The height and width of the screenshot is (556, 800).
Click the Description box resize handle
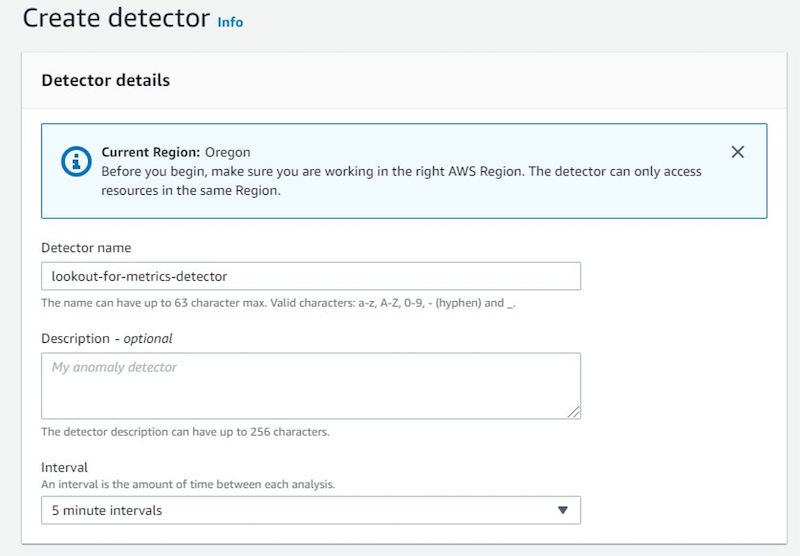(575, 412)
